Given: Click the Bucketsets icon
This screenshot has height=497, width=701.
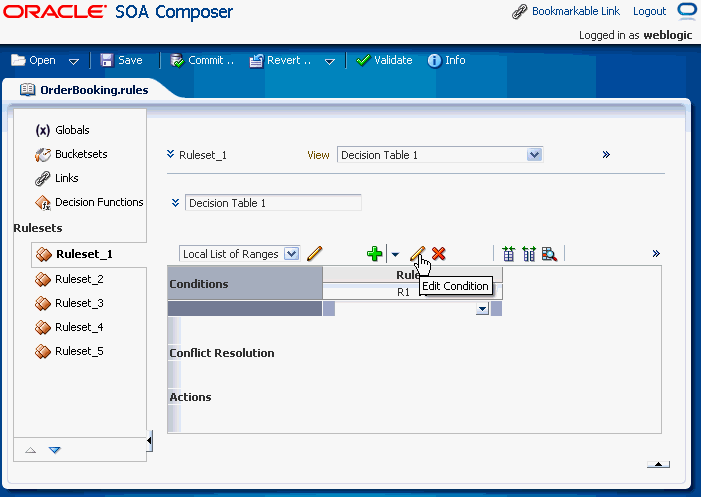Looking at the screenshot, I should point(43,155).
